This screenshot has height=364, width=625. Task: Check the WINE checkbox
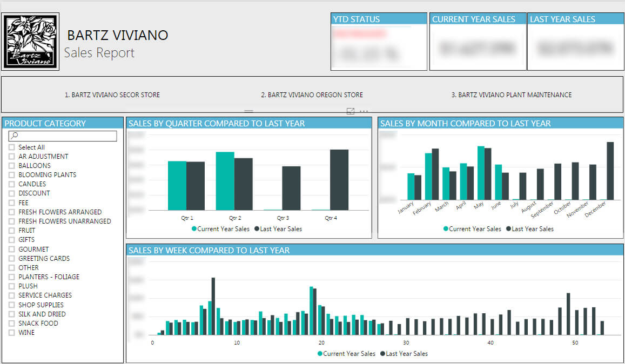[x=11, y=333]
